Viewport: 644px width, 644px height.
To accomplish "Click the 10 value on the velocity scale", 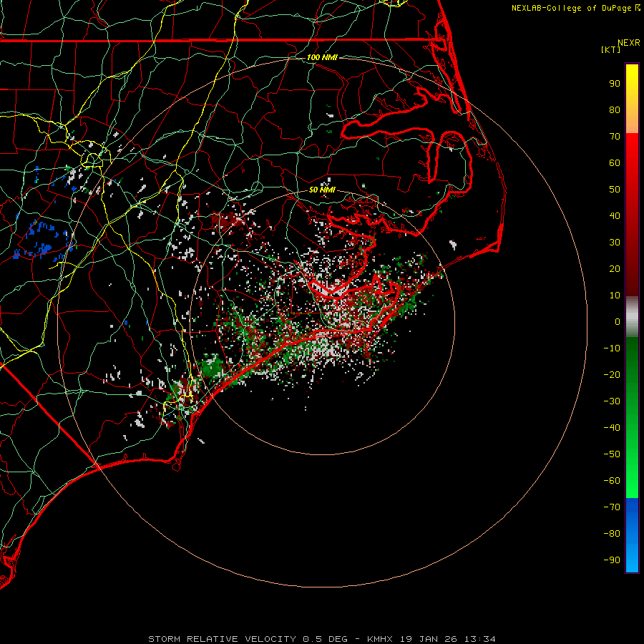I will [615, 296].
